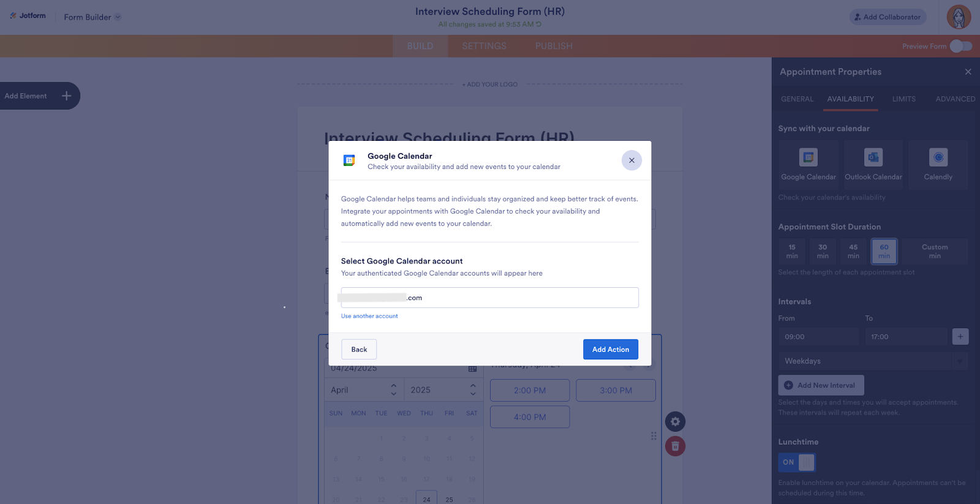
Task: Select 15 min slot duration
Action: tap(792, 251)
